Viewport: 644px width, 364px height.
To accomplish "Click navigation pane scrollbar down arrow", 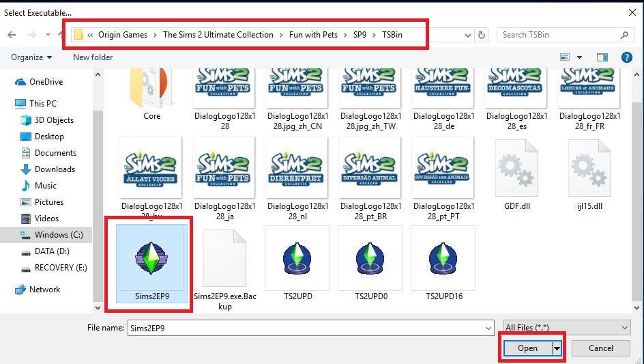I will [x=98, y=307].
